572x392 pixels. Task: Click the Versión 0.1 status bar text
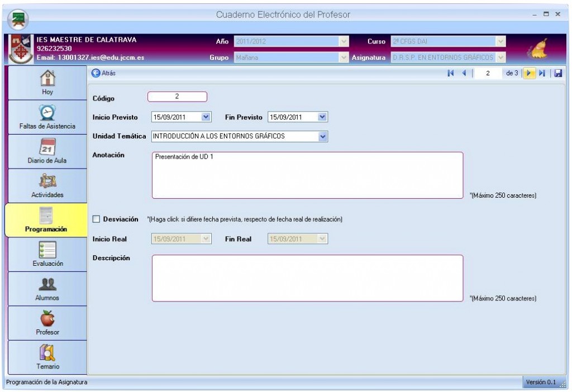click(x=541, y=382)
